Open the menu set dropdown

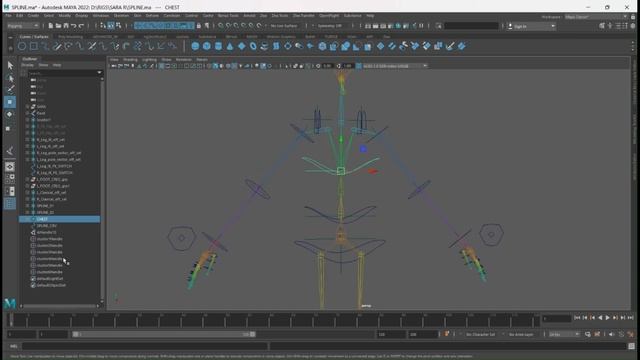point(23,26)
